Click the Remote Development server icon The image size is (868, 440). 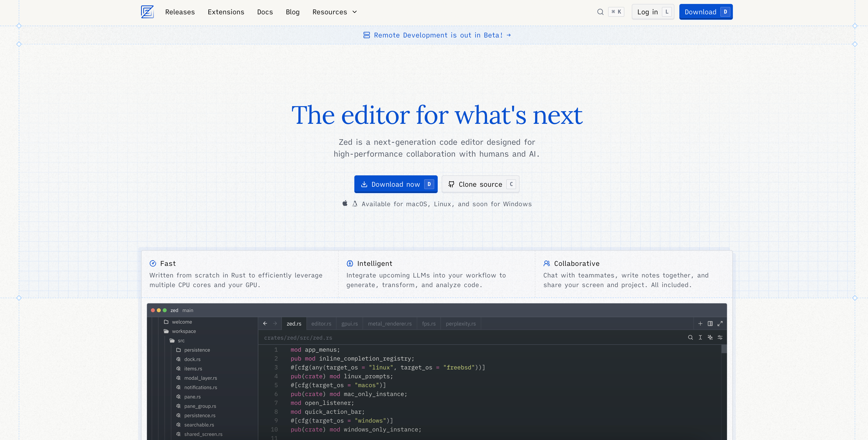367,35
